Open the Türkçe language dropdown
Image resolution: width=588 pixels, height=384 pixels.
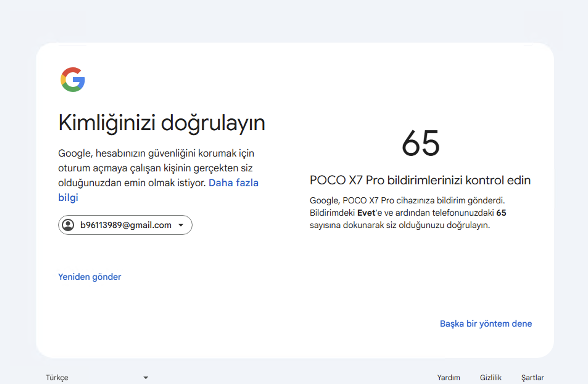point(97,378)
